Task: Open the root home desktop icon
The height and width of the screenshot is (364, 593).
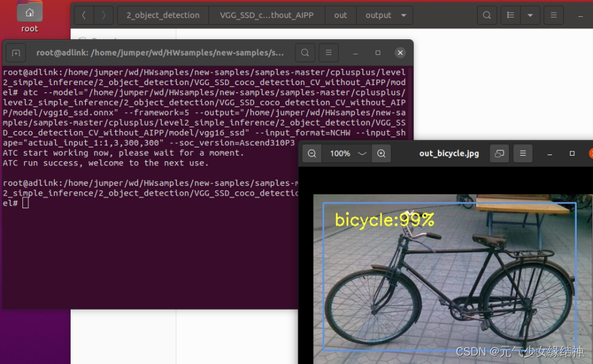Action: pos(30,17)
